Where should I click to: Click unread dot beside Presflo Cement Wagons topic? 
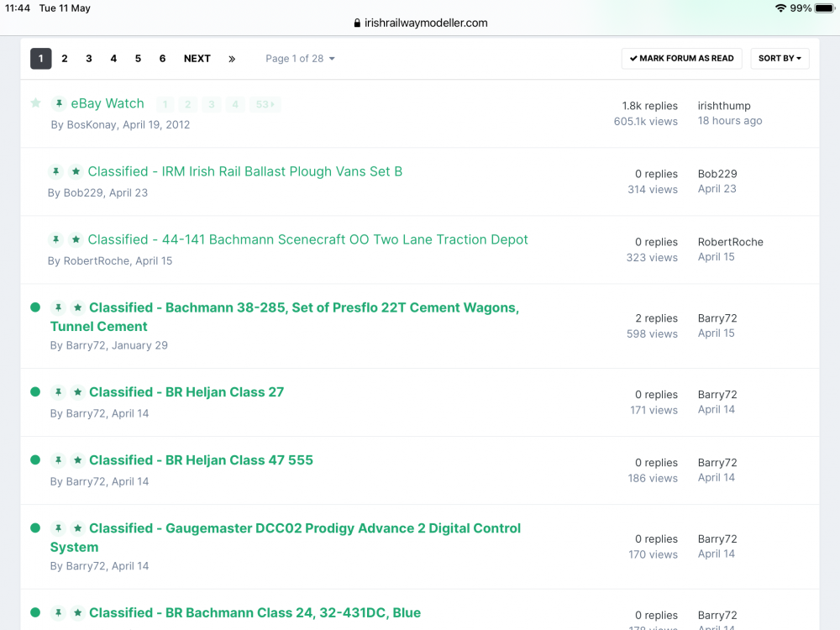pos(35,307)
